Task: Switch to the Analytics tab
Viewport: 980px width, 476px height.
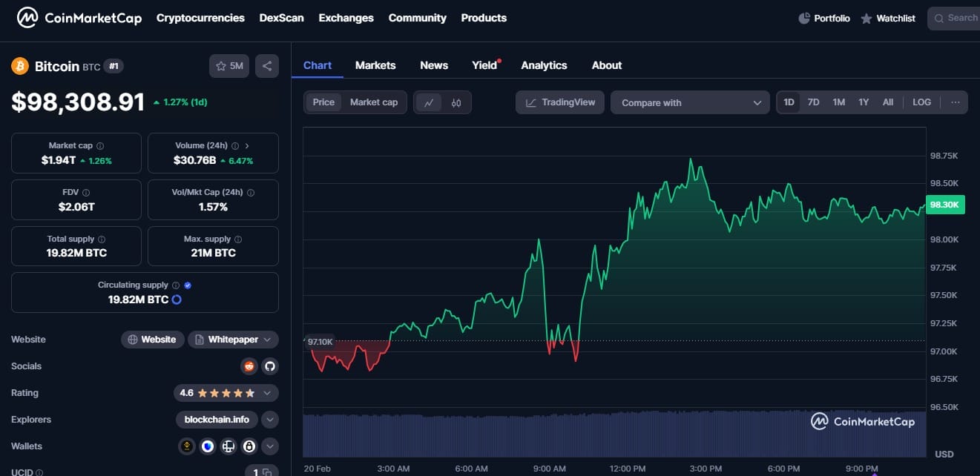Action: 544,65
